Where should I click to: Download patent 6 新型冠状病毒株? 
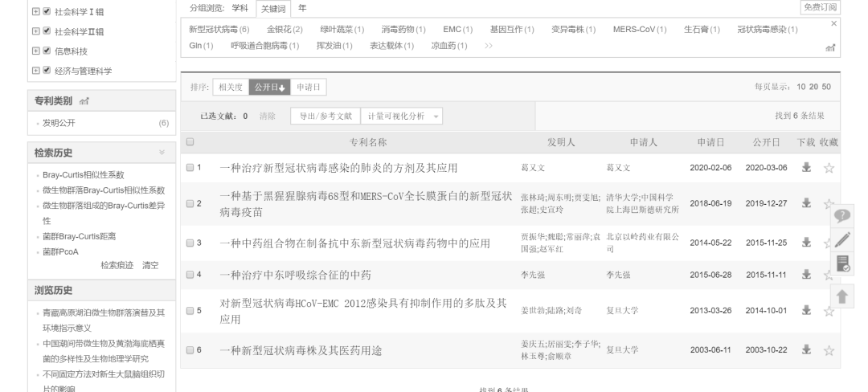click(806, 350)
